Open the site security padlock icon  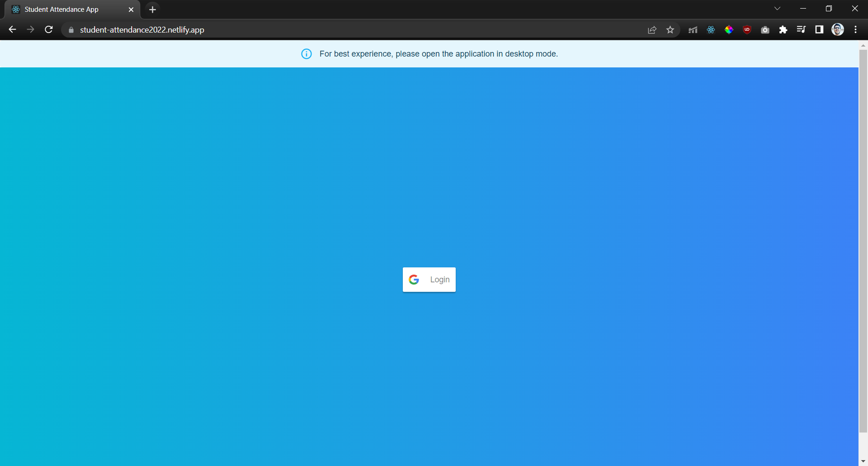[x=71, y=30]
